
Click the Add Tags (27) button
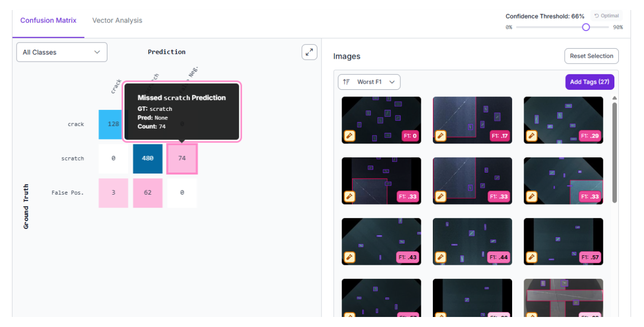(x=589, y=82)
